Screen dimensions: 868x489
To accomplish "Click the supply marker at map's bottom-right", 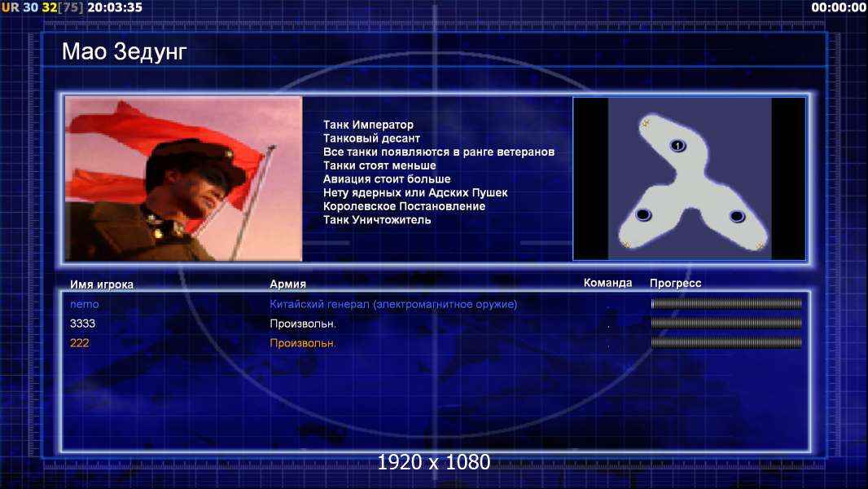I will point(760,244).
